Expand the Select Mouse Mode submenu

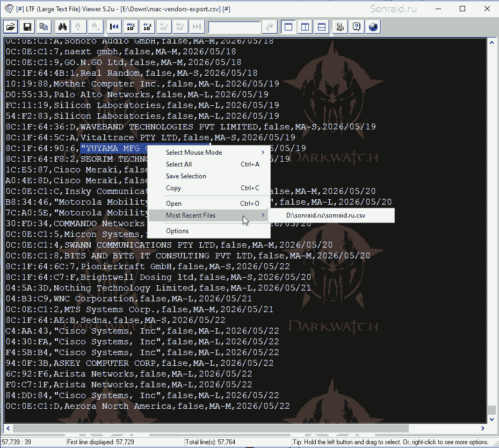(209, 153)
